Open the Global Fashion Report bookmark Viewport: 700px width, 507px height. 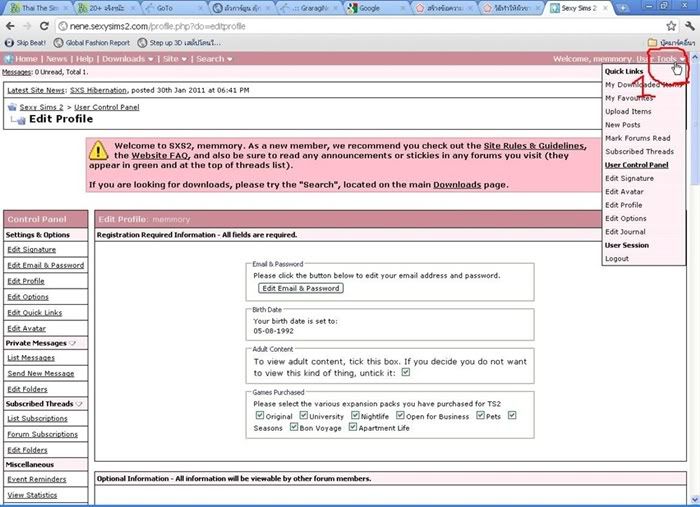tap(92, 43)
